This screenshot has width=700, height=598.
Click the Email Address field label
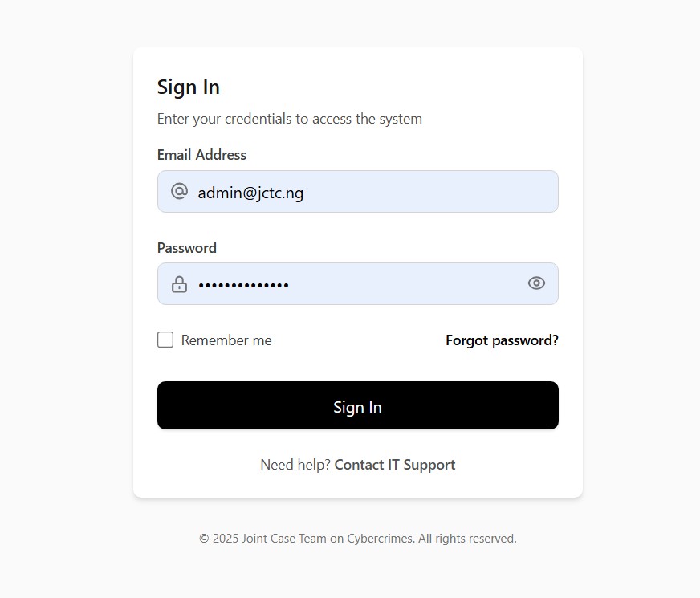pyautogui.click(x=201, y=155)
